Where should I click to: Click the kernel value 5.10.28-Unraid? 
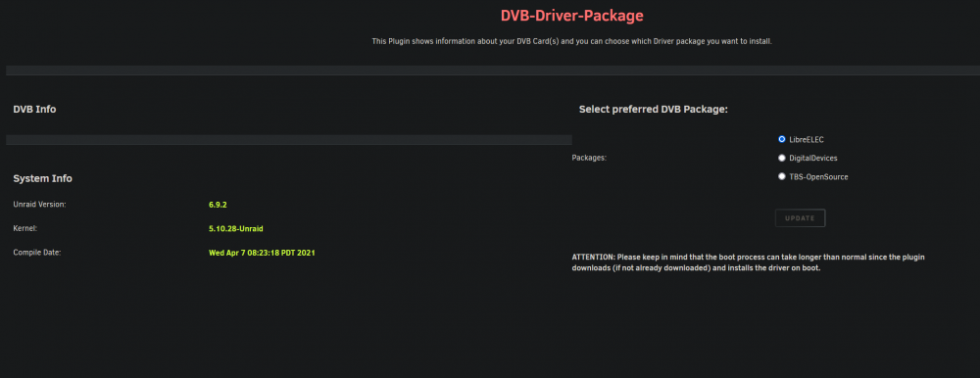tap(235, 229)
